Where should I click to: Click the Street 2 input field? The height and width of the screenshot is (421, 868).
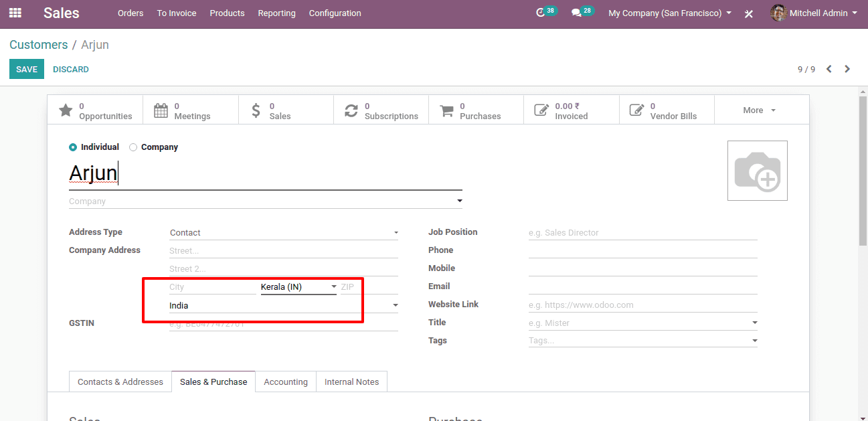[284, 269]
